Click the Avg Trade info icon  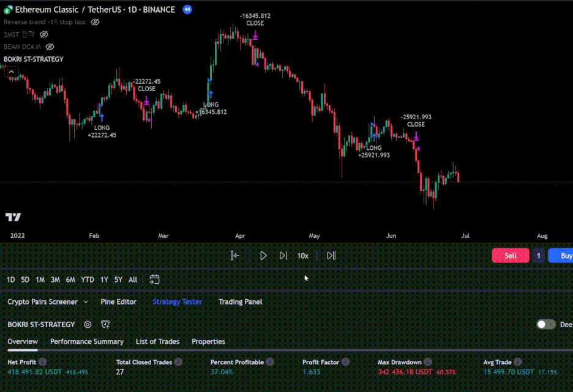click(x=518, y=362)
